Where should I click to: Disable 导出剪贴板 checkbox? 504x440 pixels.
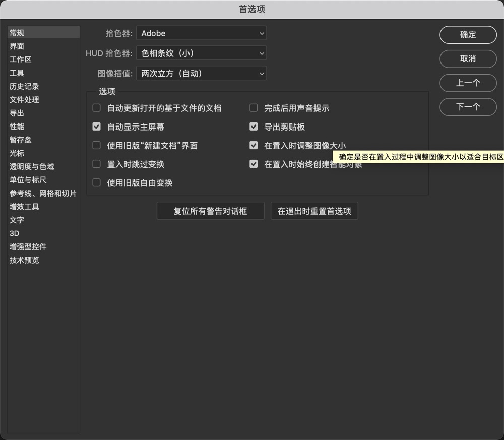point(254,126)
